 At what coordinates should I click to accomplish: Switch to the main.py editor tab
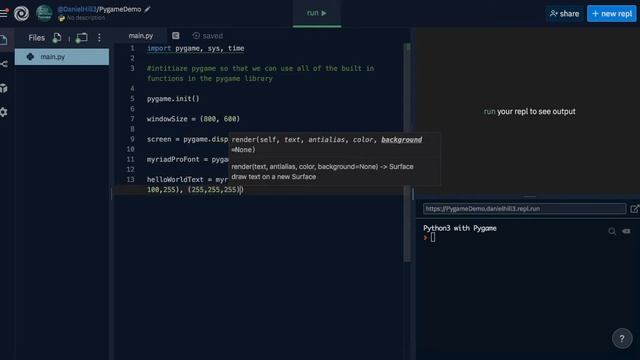(x=140, y=36)
